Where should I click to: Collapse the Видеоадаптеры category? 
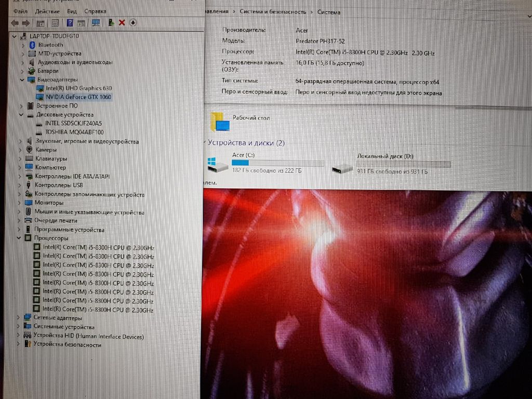22,79
